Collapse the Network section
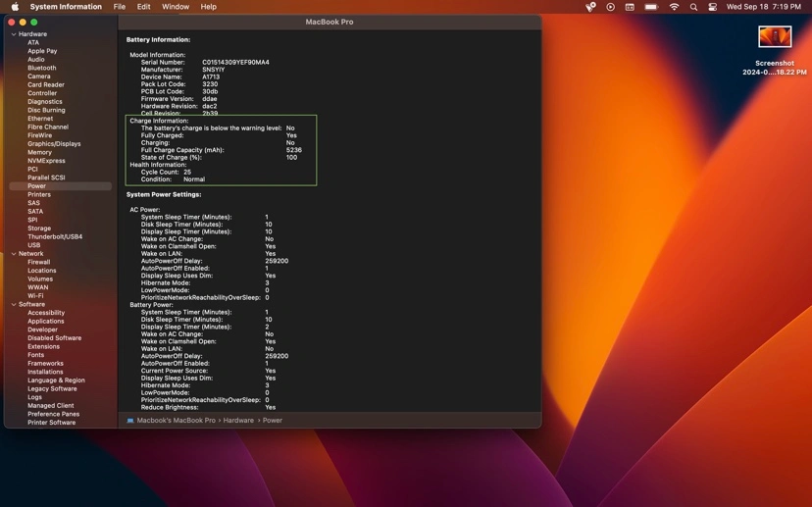This screenshot has height=507, width=812. click(14, 254)
